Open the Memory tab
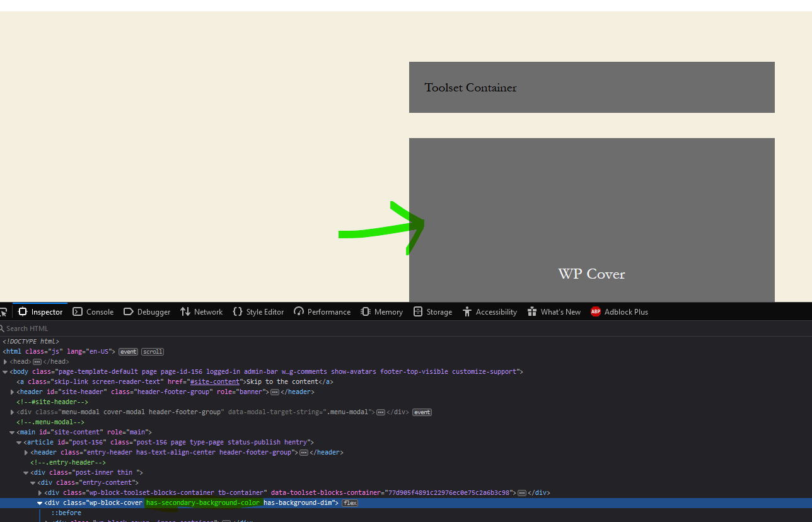The width and height of the screenshot is (812, 522). pos(382,312)
